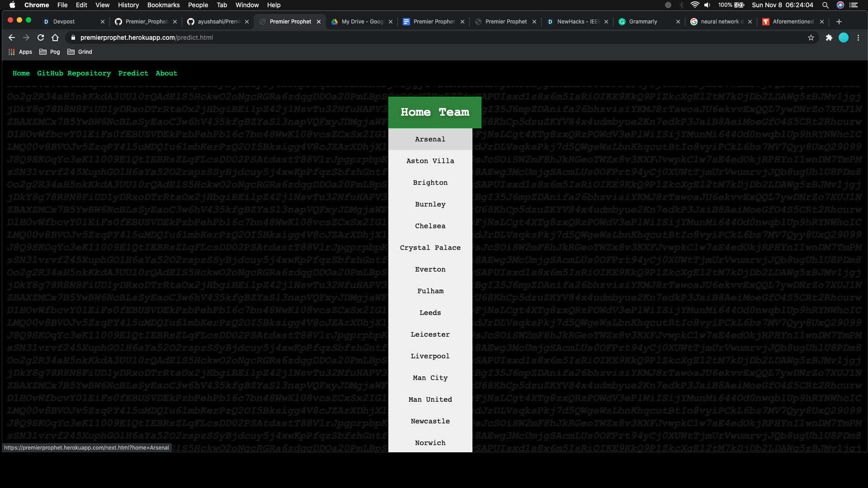Bookmark page with star icon
The width and height of the screenshot is (868, 488).
(811, 38)
